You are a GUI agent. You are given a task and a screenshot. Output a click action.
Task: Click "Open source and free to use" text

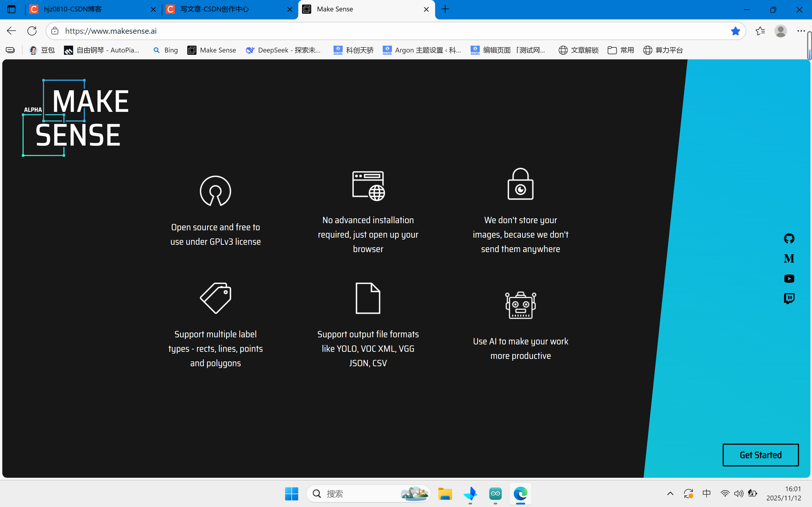click(x=216, y=234)
